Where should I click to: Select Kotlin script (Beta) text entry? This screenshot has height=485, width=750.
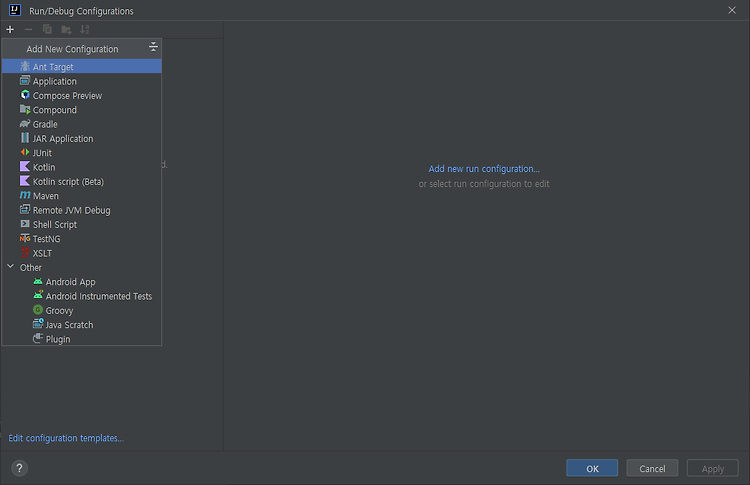(x=68, y=182)
